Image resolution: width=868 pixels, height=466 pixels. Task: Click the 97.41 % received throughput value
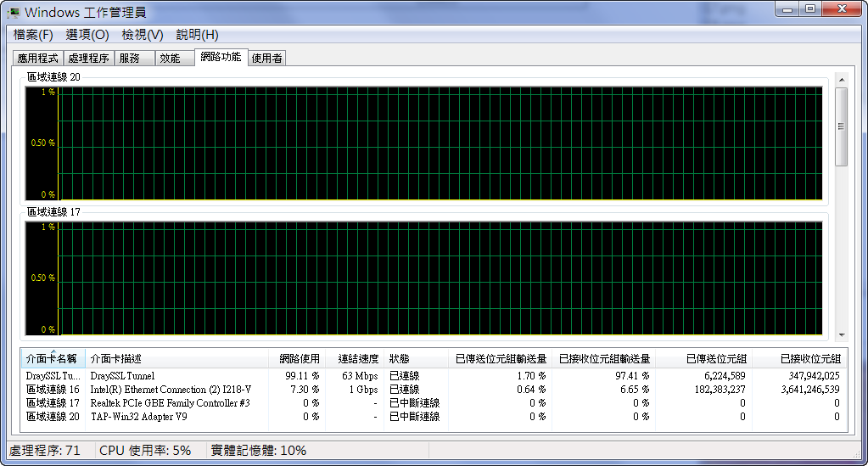coord(632,376)
